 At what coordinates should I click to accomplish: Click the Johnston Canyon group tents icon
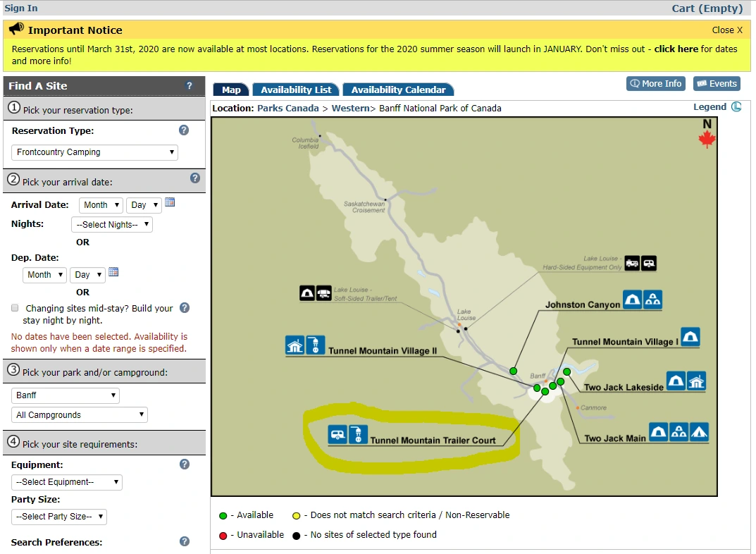653,300
